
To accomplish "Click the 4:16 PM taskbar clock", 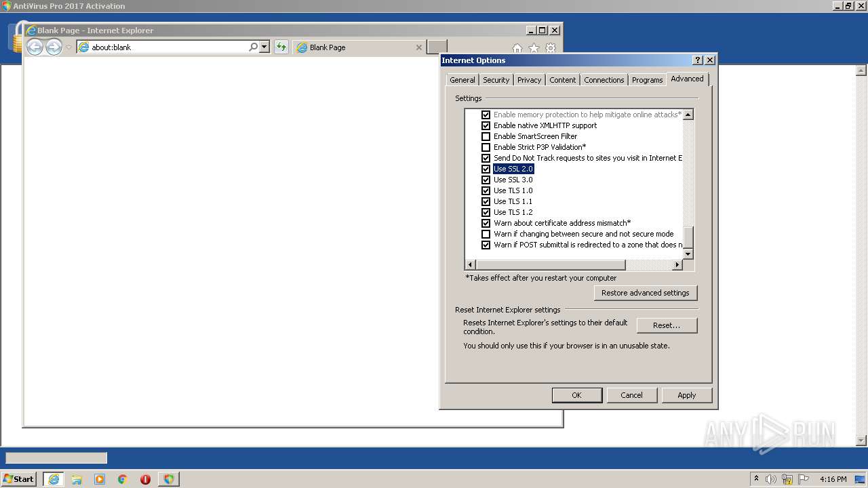I will click(x=833, y=479).
